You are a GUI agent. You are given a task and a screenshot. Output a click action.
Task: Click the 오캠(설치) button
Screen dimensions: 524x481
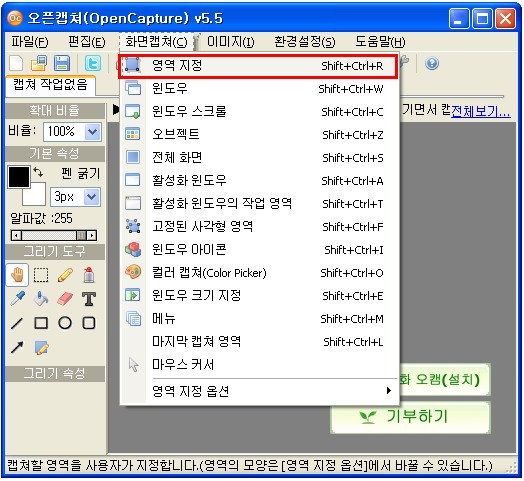pyautogui.click(x=444, y=380)
